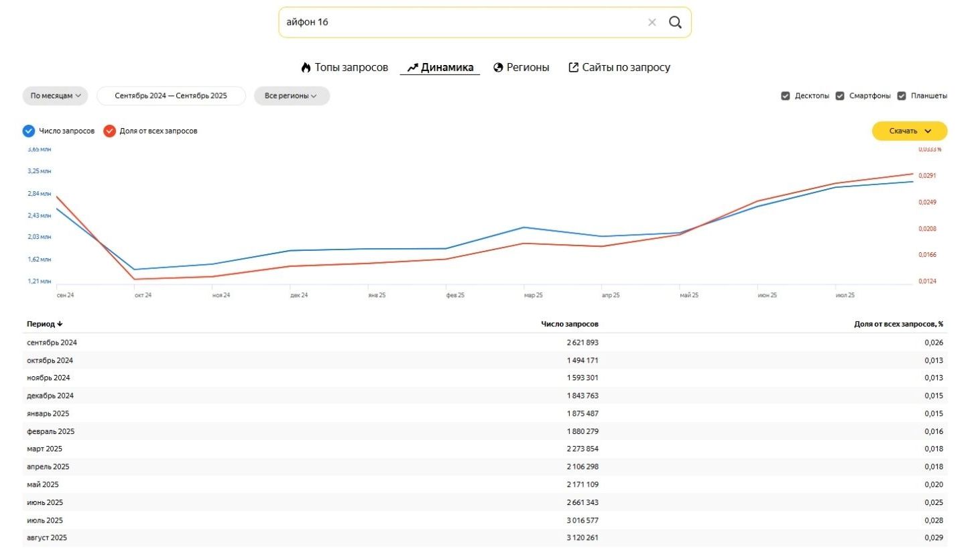Open the Сайты по запросу tab

[625, 68]
